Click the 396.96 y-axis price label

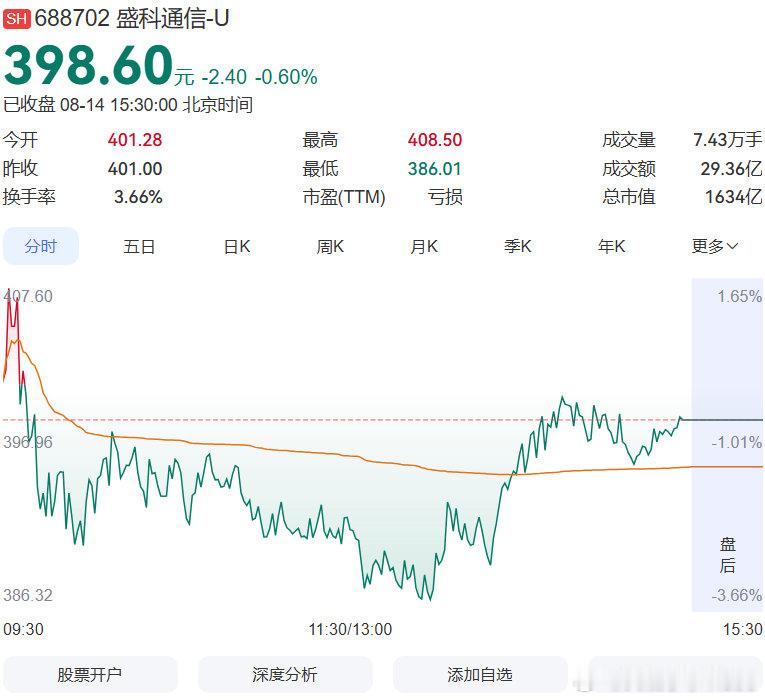[x=28, y=442]
